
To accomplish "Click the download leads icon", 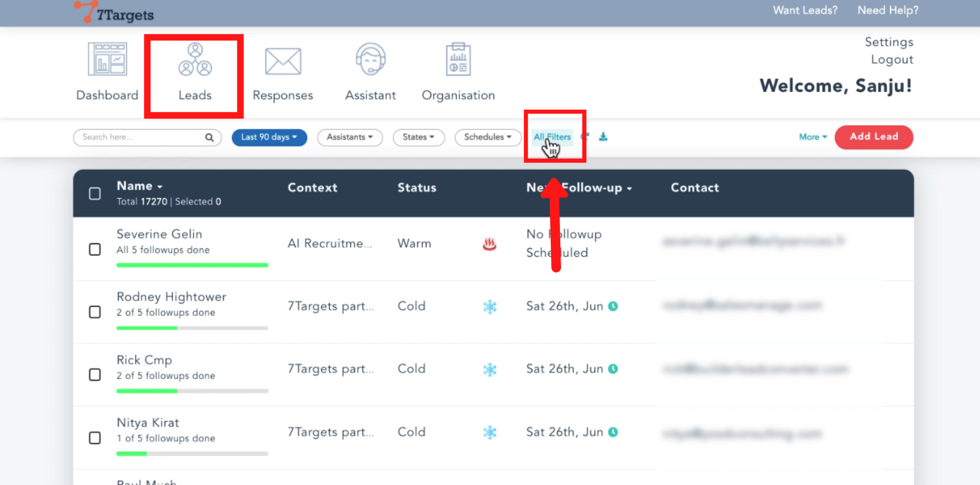I will point(603,137).
